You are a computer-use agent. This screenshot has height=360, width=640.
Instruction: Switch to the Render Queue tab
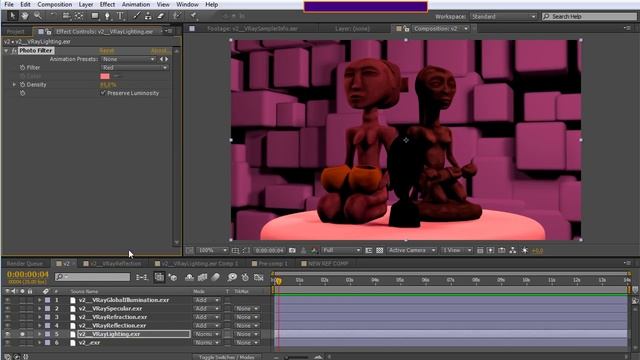24,264
